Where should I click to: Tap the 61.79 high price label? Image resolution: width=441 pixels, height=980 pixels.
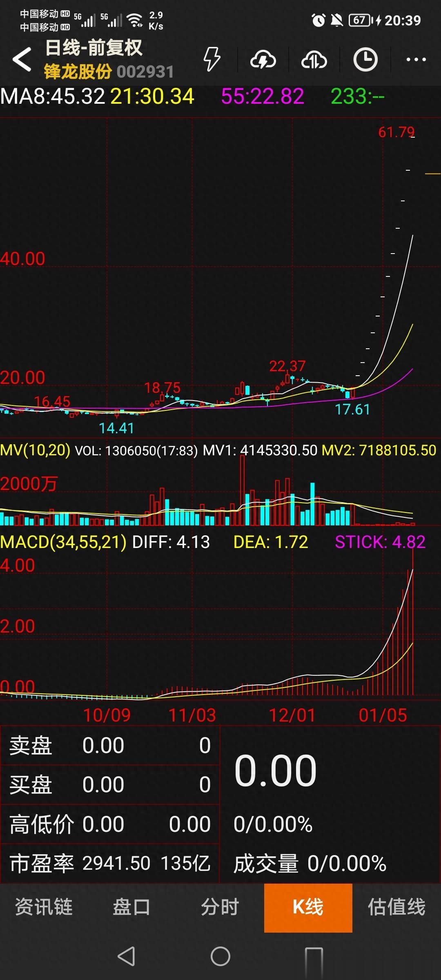pyautogui.click(x=396, y=132)
